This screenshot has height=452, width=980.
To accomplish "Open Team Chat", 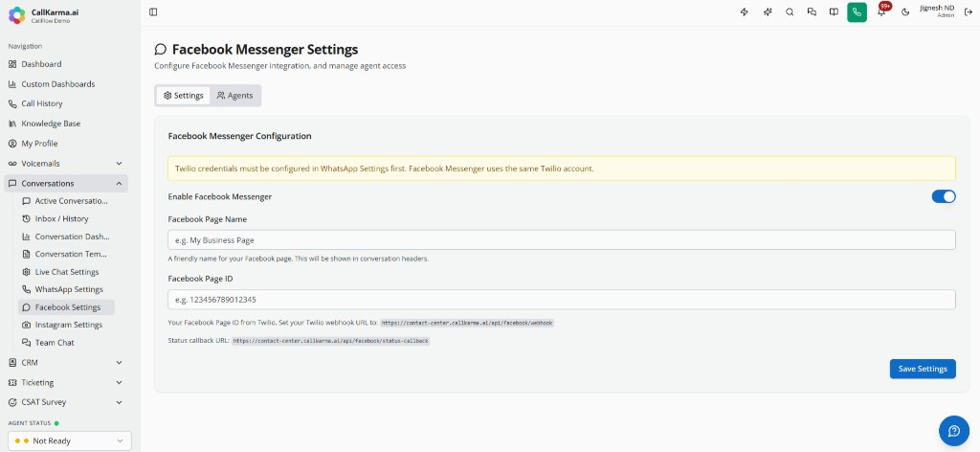I will click(66, 343).
